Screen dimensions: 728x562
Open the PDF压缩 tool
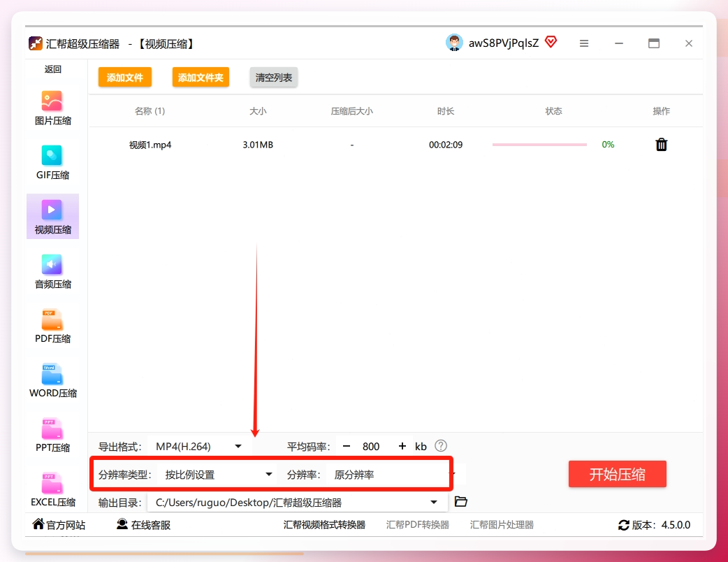(52, 326)
